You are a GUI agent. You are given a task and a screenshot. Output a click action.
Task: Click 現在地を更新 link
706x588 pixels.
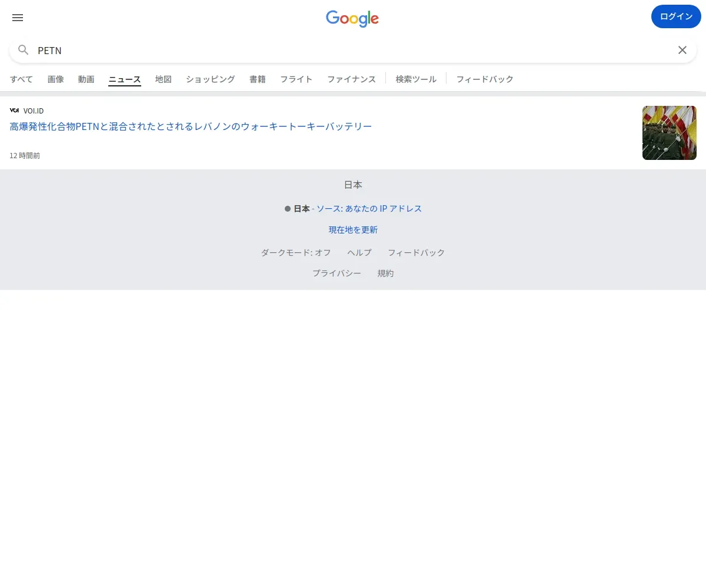pyautogui.click(x=353, y=230)
